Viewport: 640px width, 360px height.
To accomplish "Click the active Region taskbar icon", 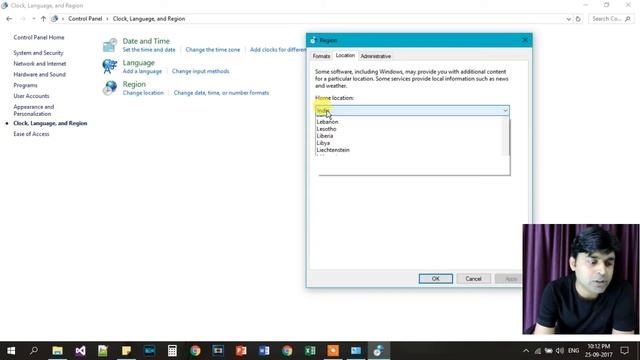I will [378, 351].
